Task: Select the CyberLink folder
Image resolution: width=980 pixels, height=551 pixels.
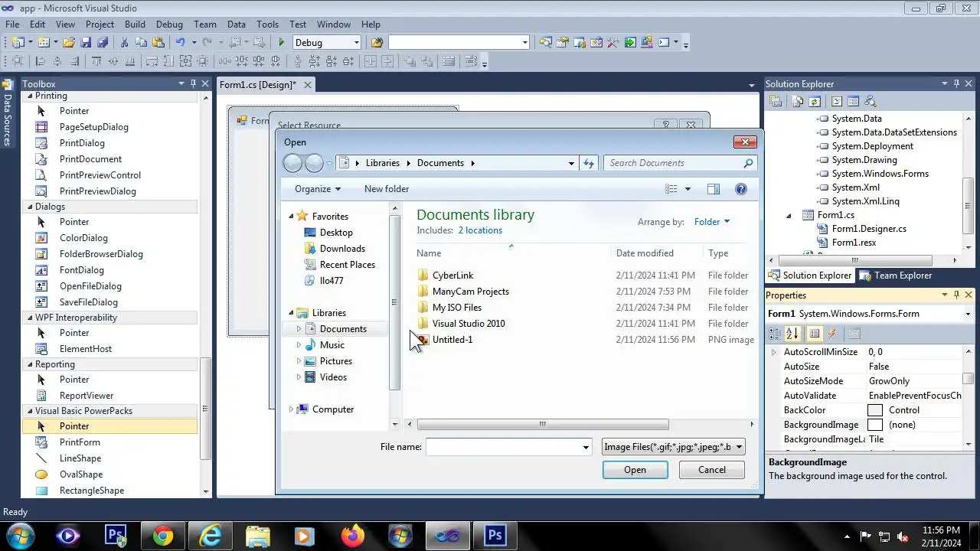Action: [452, 275]
